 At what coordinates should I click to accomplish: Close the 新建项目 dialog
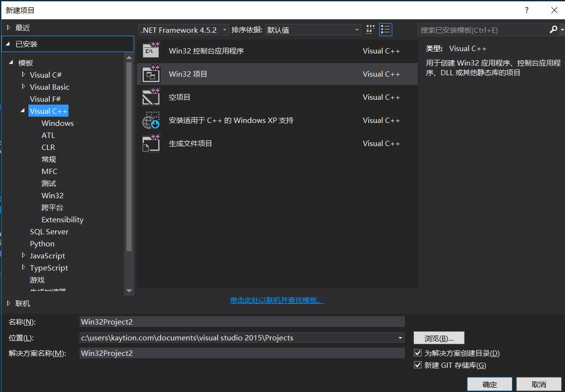click(x=554, y=11)
